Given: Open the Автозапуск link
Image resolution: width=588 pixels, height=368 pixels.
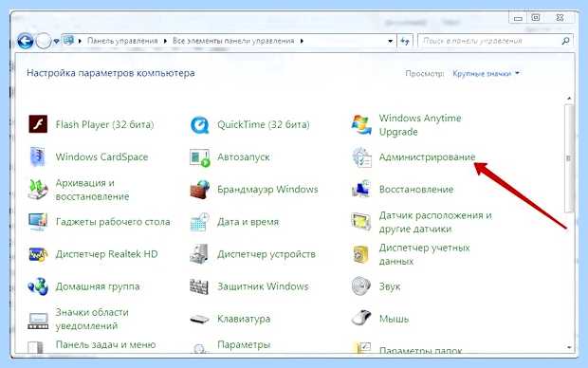Looking at the screenshot, I should click(x=244, y=156).
